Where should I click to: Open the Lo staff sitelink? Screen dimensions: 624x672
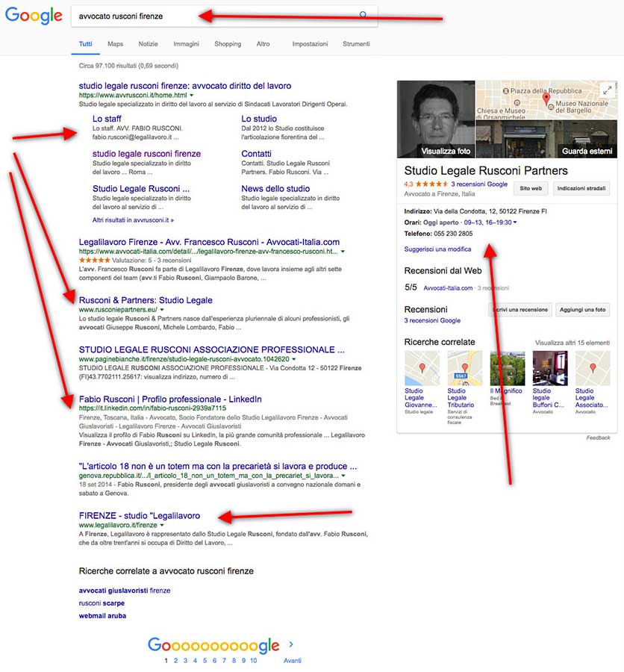107,119
